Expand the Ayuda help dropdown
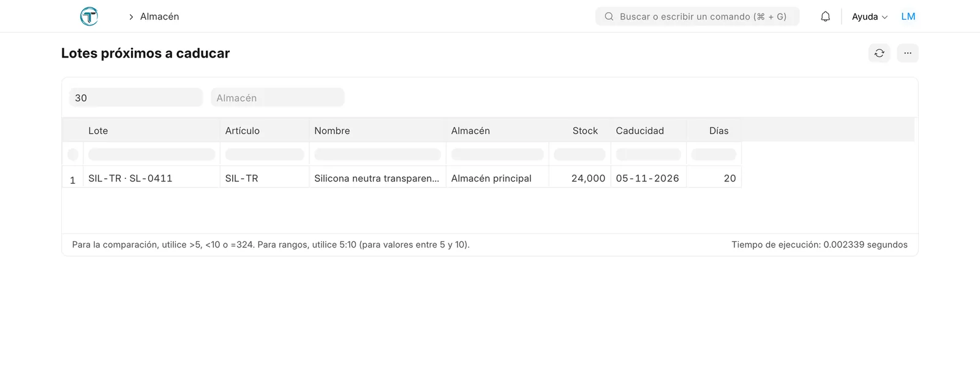The width and height of the screenshot is (980, 381). point(870,17)
